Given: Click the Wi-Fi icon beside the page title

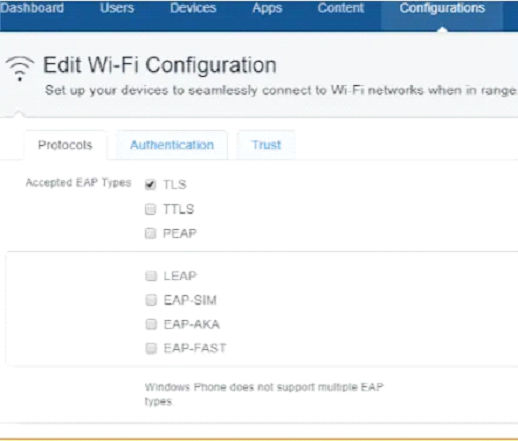Looking at the screenshot, I should click(20, 68).
